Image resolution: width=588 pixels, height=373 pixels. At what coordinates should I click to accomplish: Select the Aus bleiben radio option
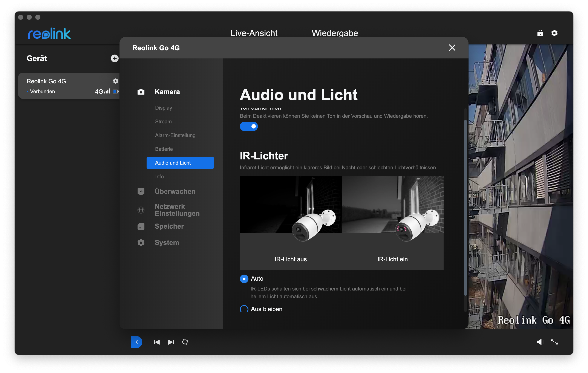pos(244,309)
